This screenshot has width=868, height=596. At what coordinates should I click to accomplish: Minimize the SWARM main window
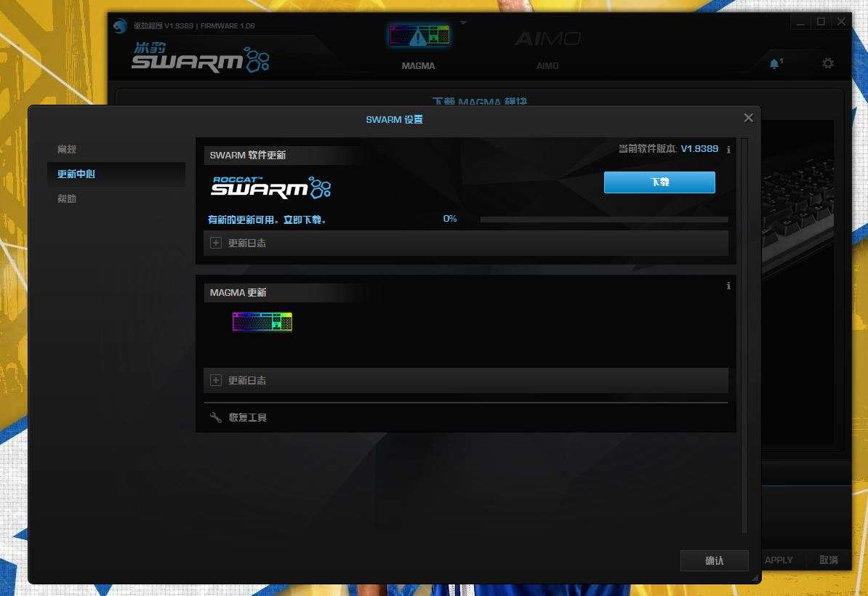coord(800,22)
